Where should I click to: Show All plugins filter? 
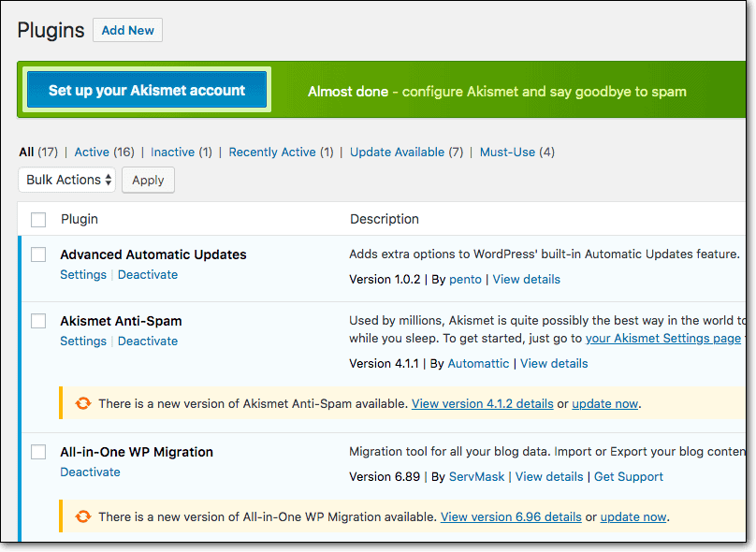point(26,153)
